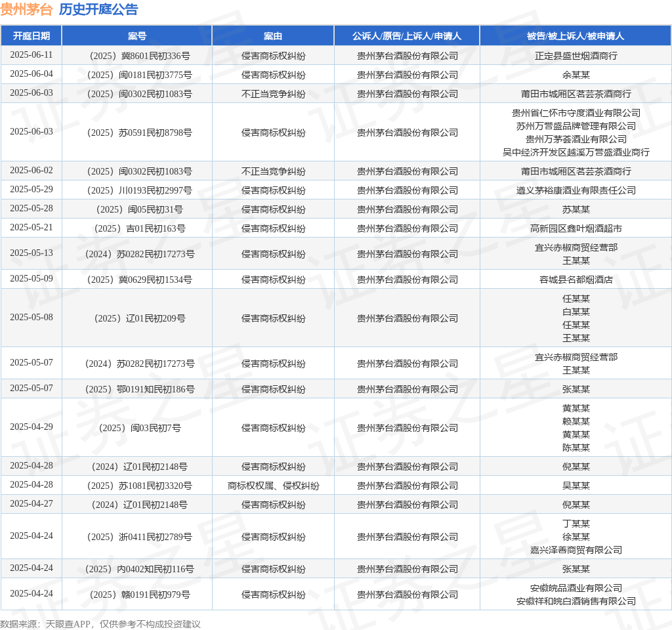
Task: Select the date 2025-05-08
Action: [31, 317]
